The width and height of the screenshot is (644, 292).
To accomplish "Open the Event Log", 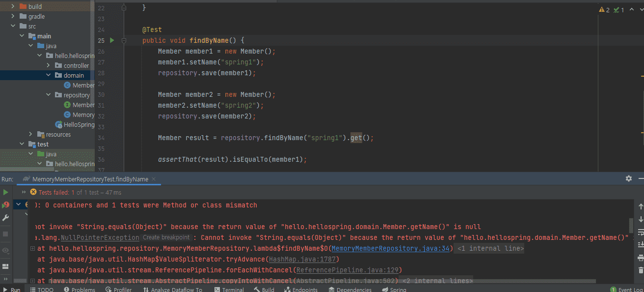I will pyautogui.click(x=627, y=290).
